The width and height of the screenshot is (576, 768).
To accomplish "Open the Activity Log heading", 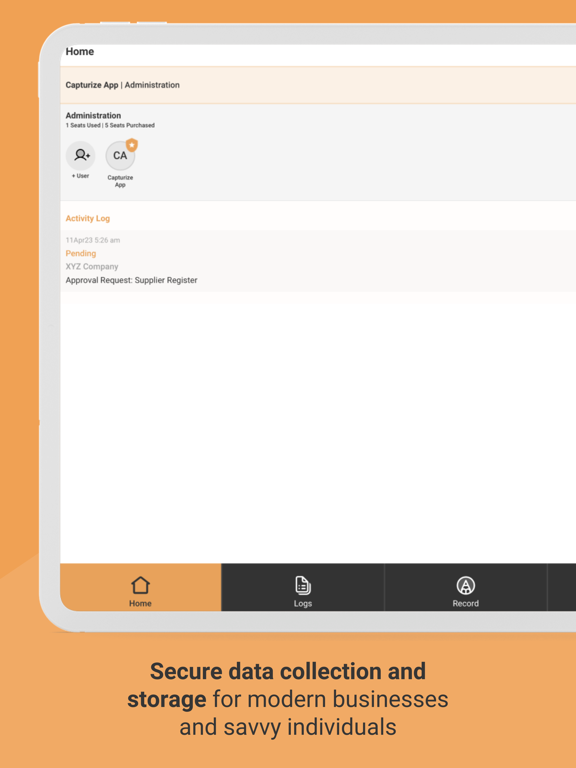I will (88, 218).
